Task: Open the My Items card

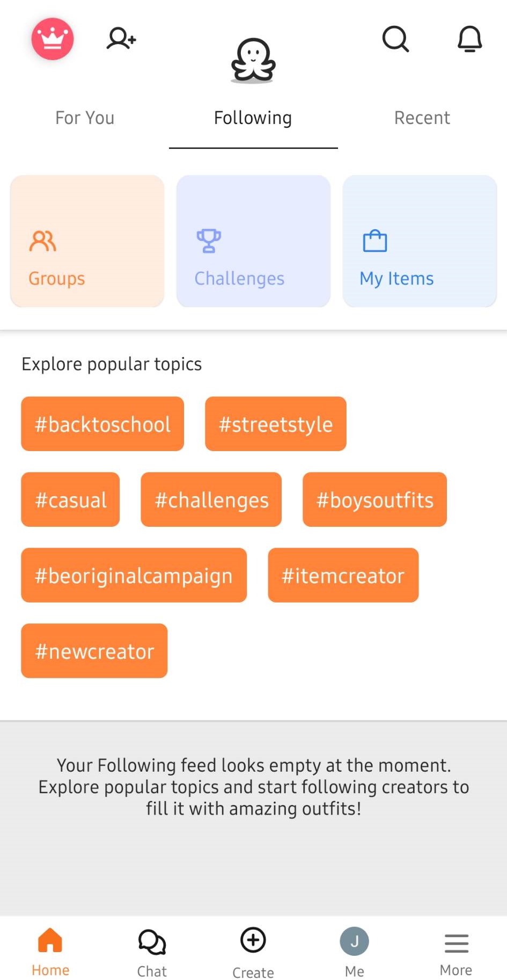Action: pyautogui.click(x=420, y=241)
